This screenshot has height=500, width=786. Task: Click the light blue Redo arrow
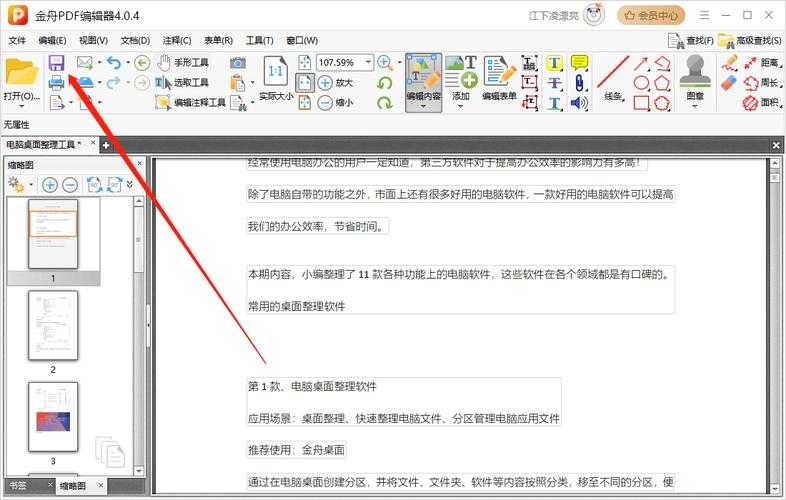click(x=114, y=82)
